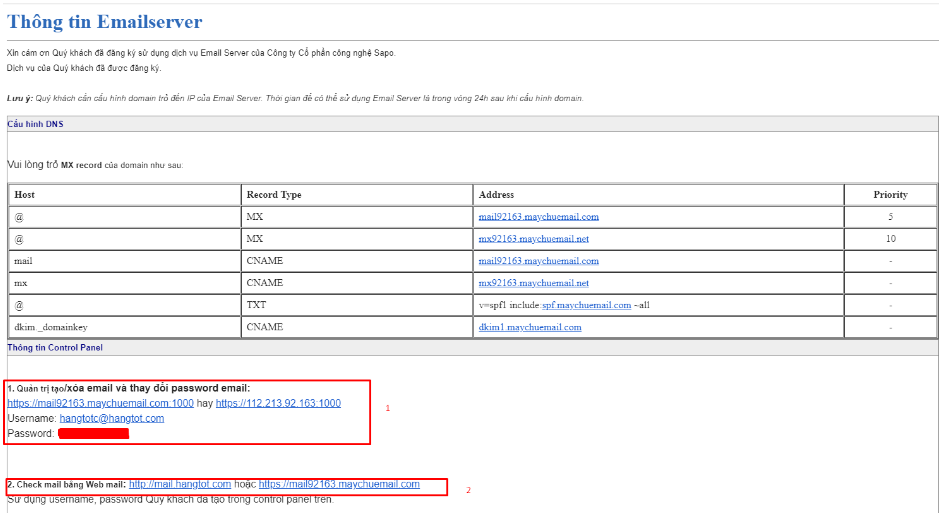Click the spf.maychuemail.com link in the TXT record
Image resolution: width=951 pixels, height=526 pixels.
pos(586,305)
